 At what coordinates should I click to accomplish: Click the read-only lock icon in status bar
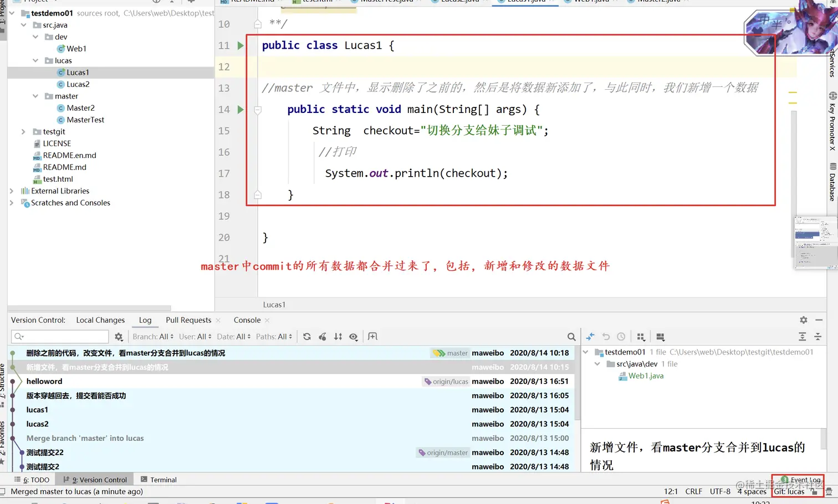point(814,492)
